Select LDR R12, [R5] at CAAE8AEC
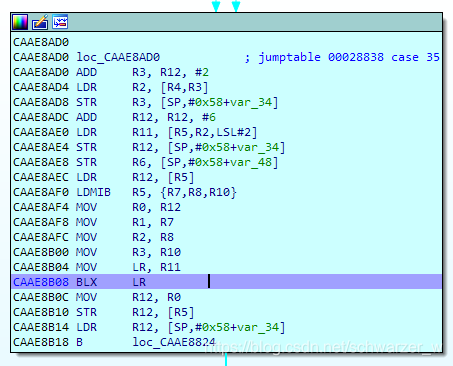Screen dimensions: 453x366 click(104, 177)
